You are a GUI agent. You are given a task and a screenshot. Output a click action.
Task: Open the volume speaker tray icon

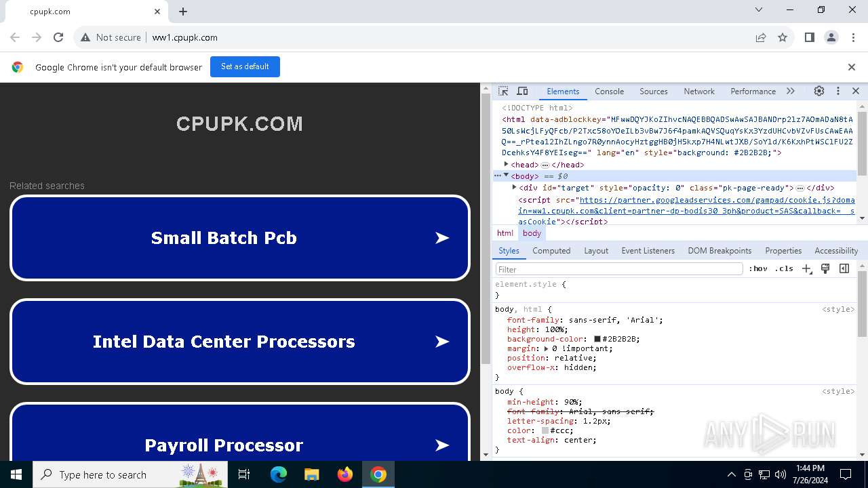781,474
